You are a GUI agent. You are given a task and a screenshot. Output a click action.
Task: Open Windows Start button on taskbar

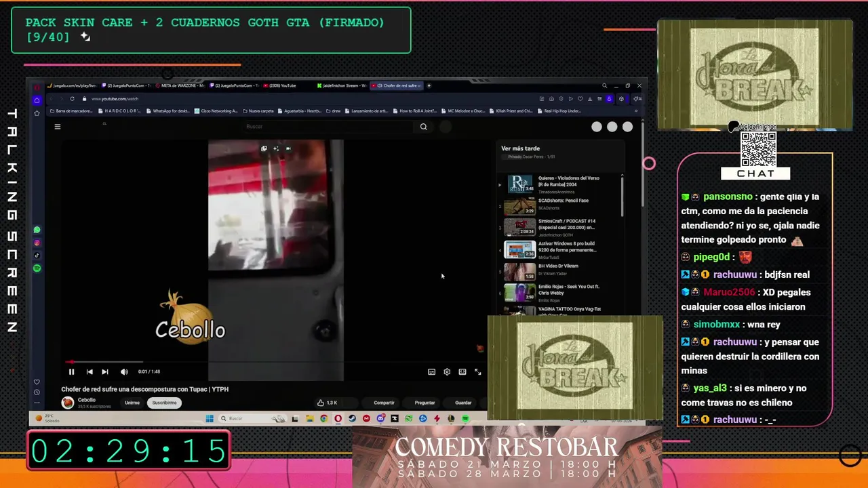209,419
